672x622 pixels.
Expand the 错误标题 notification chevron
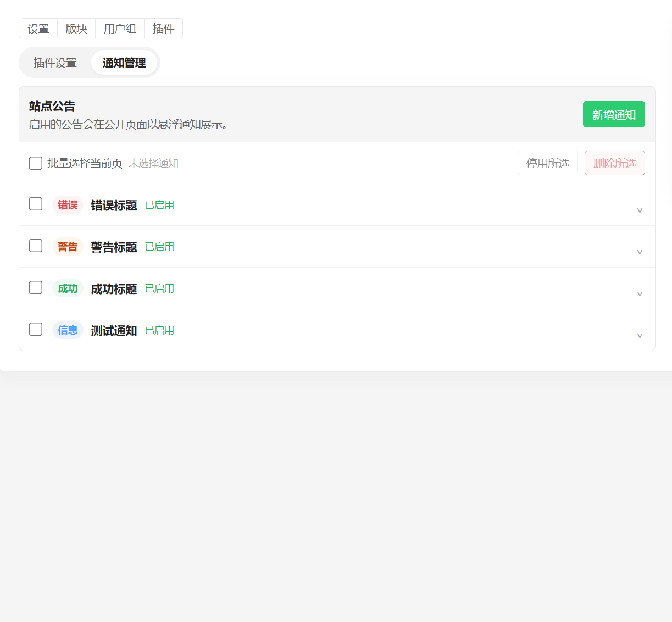[x=640, y=210]
